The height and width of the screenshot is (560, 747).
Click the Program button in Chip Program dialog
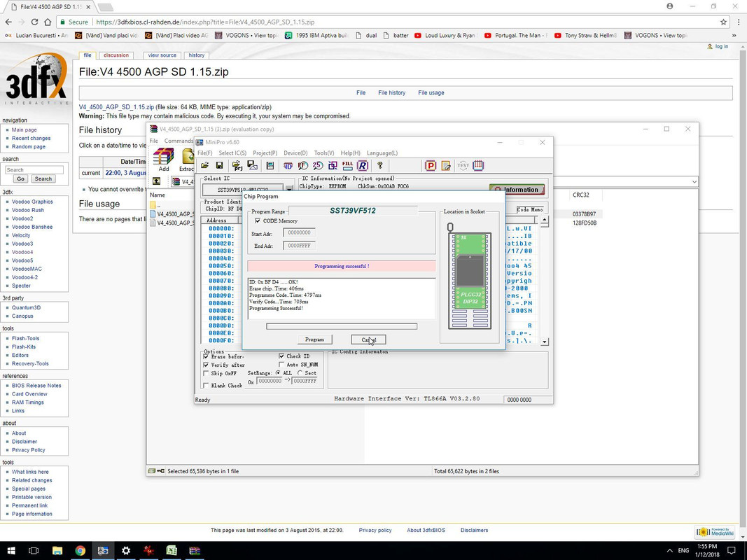pyautogui.click(x=314, y=339)
